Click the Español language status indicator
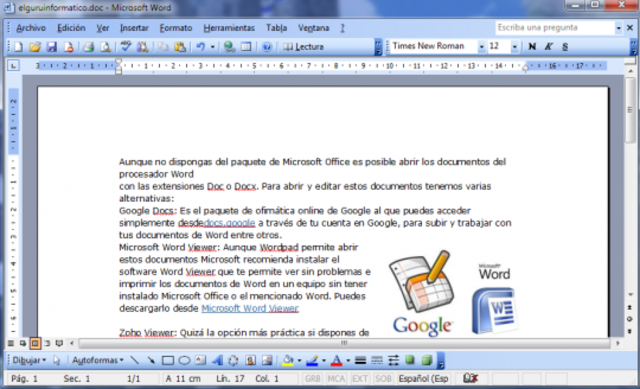 tap(423, 379)
